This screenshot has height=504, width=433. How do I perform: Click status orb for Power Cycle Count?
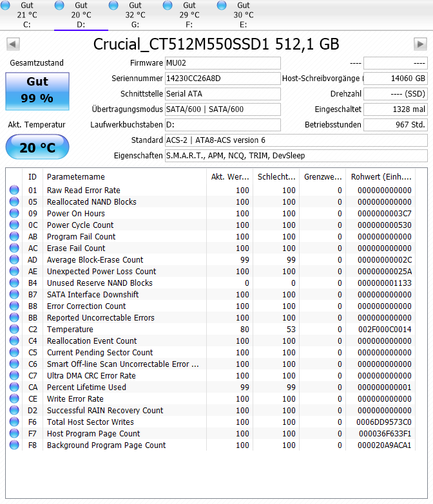pos(14,225)
